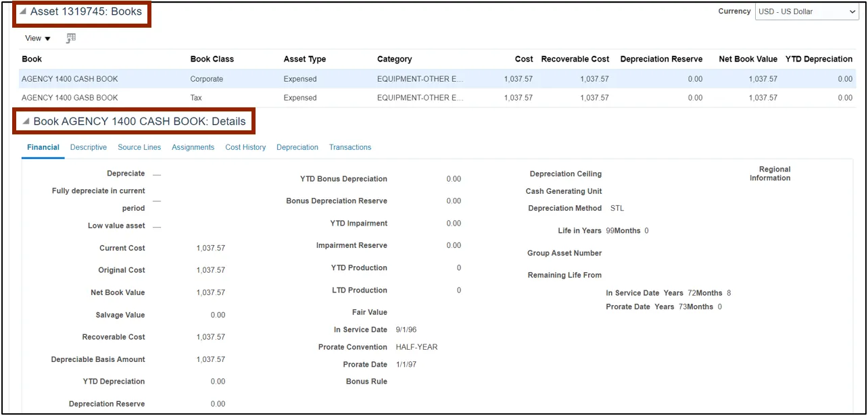Collapse the Asset 1319745: Books section
This screenshot has height=416, width=868.
[23, 12]
